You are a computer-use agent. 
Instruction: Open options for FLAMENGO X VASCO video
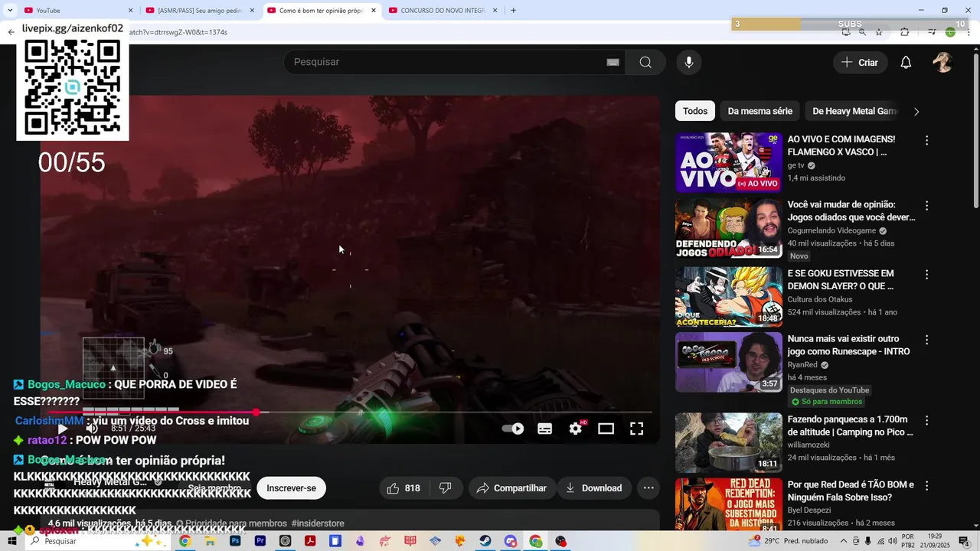click(x=926, y=141)
